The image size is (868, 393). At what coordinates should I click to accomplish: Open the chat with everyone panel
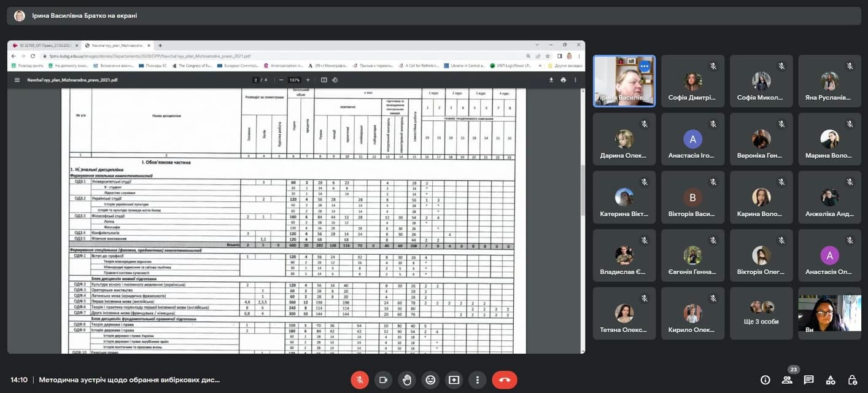tap(808, 379)
